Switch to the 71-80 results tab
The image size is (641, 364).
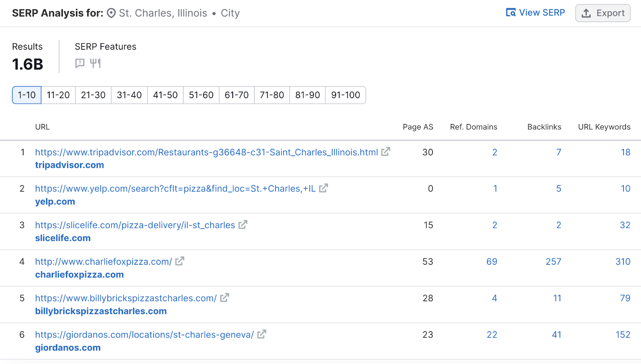pos(272,95)
